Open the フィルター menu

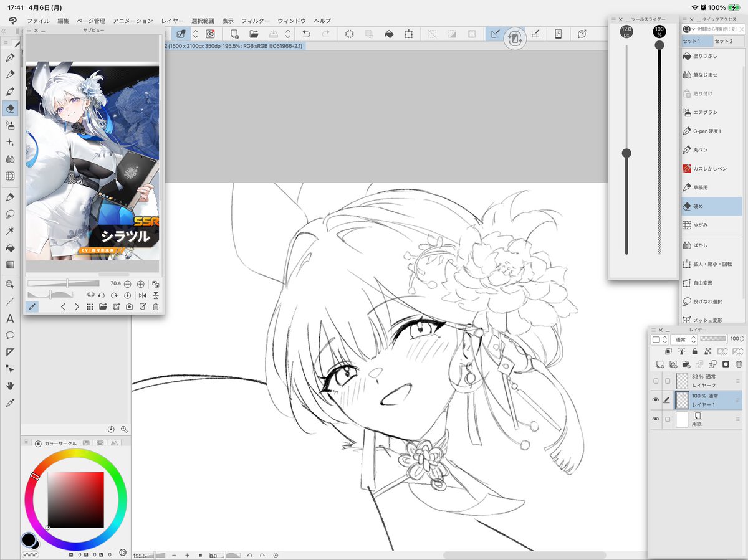256,21
